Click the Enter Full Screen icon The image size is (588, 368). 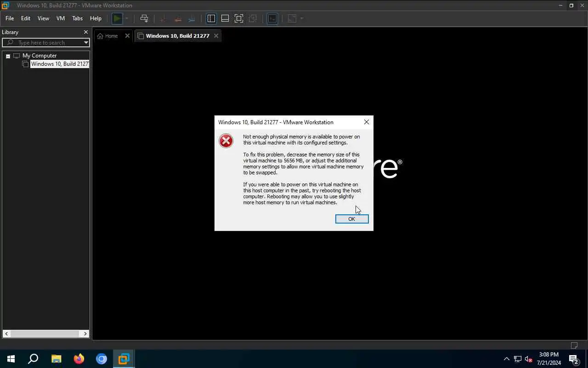[x=239, y=18]
